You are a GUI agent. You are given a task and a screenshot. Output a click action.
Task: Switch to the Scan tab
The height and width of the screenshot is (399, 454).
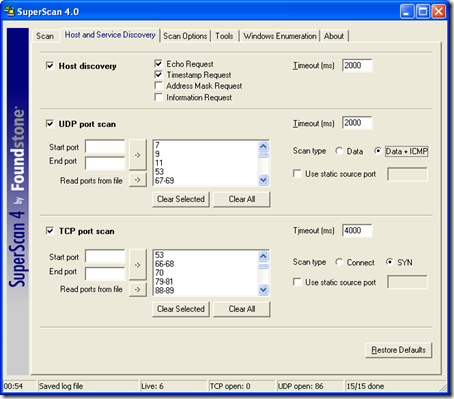45,36
